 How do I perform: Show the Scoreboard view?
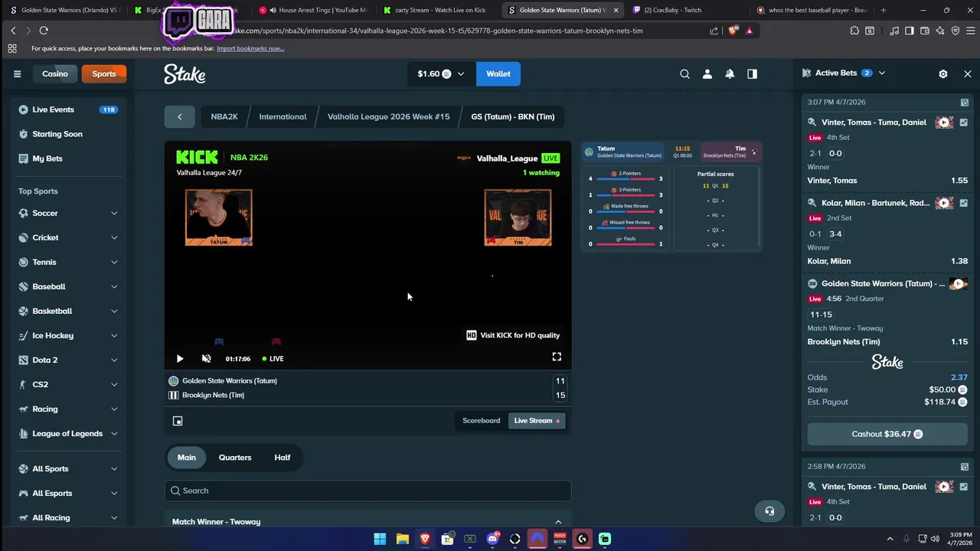[x=481, y=421]
